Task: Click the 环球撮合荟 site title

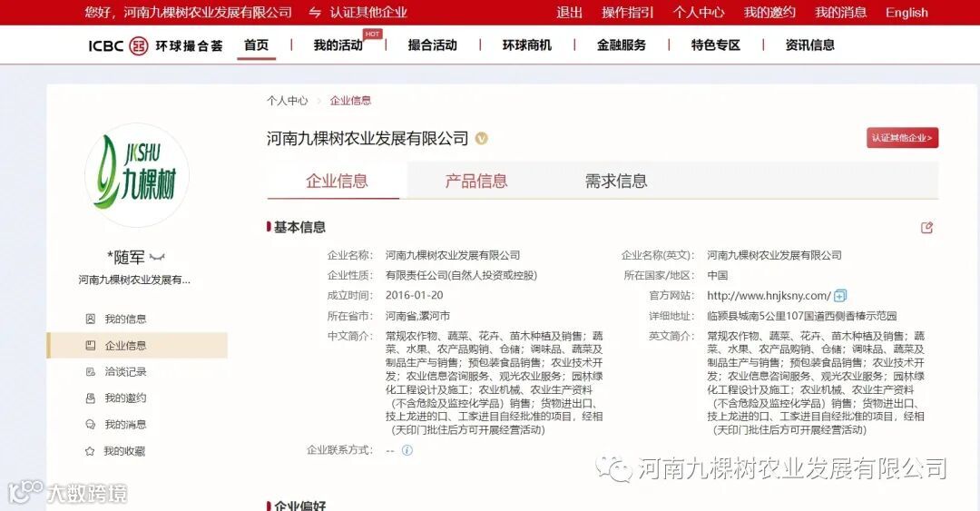Action: tap(189, 45)
